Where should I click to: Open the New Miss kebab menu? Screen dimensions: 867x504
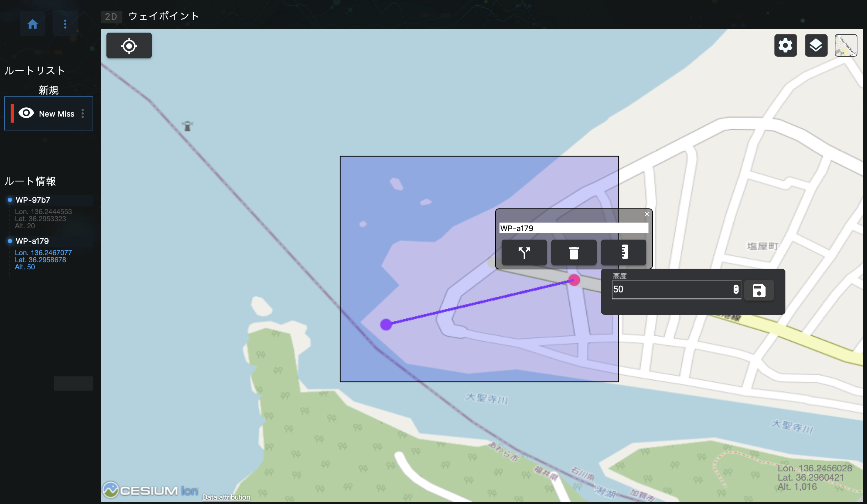coord(83,113)
